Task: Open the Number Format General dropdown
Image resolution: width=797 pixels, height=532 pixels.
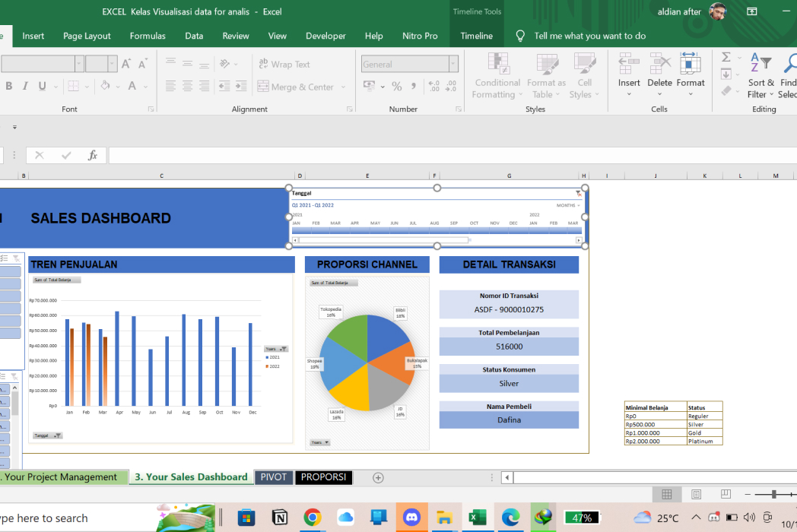Action: (453, 64)
